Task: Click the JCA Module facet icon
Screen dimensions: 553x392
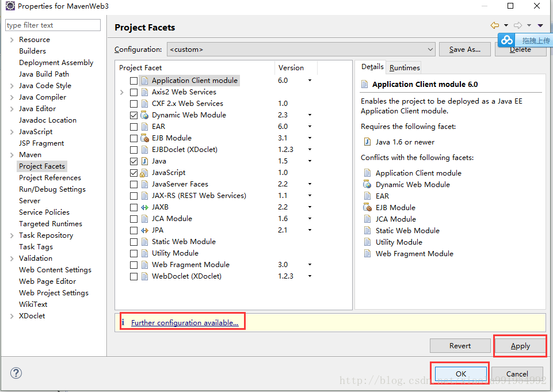Action: click(x=144, y=219)
